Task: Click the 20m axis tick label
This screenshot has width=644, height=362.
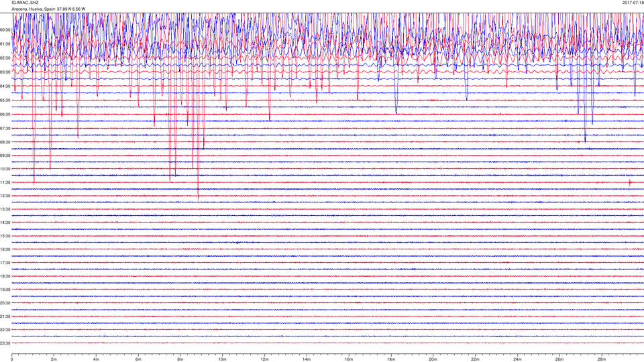Action: coord(433,359)
